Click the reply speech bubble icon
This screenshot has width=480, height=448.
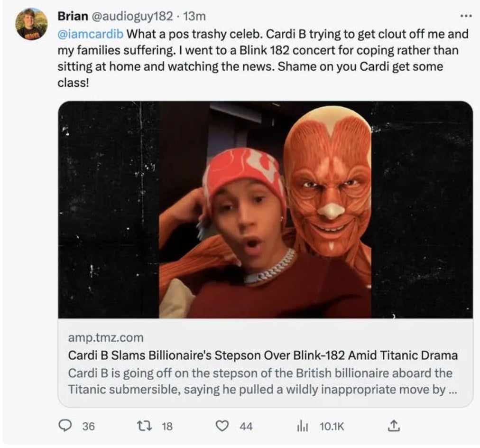[x=65, y=426]
